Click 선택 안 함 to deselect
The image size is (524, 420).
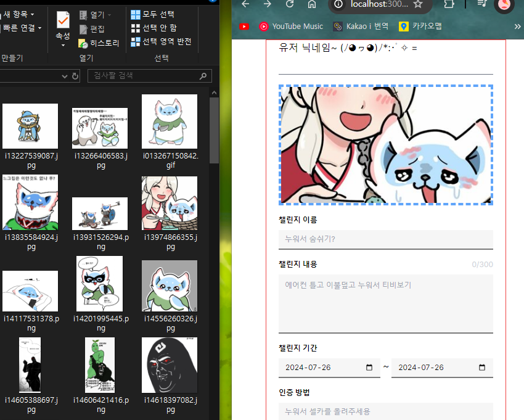click(x=154, y=28)
